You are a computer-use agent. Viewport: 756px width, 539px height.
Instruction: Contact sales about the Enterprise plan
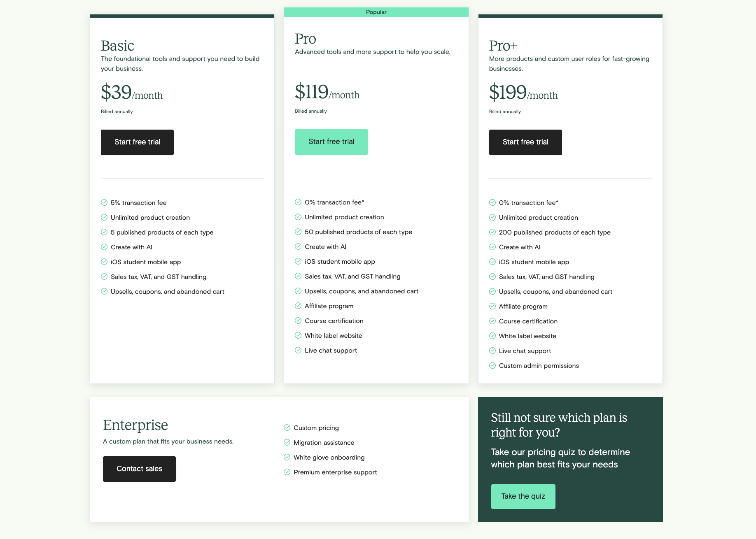pos(139,469)
